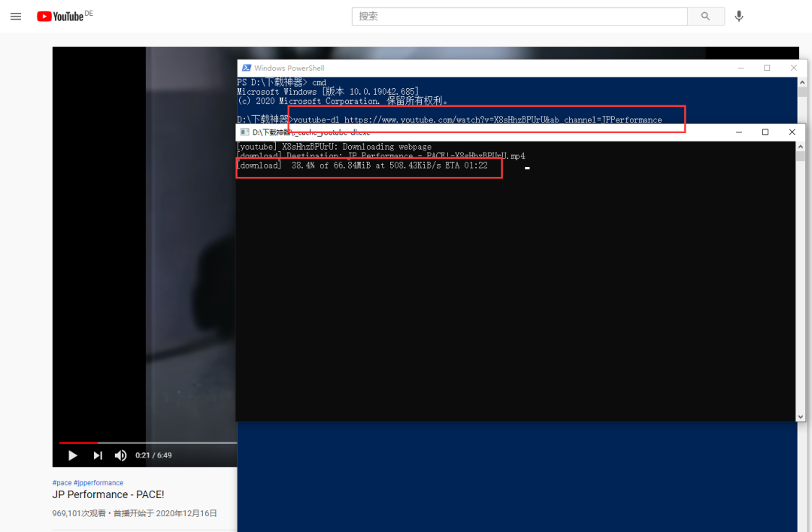This screenshot has width=812, height=532.
Task: Seek on the video progress bar
Action: pos(148,442)
